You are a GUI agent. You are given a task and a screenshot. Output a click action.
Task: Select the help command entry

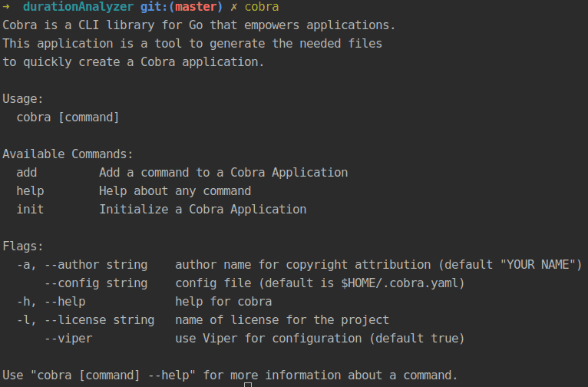click(30, 191)
